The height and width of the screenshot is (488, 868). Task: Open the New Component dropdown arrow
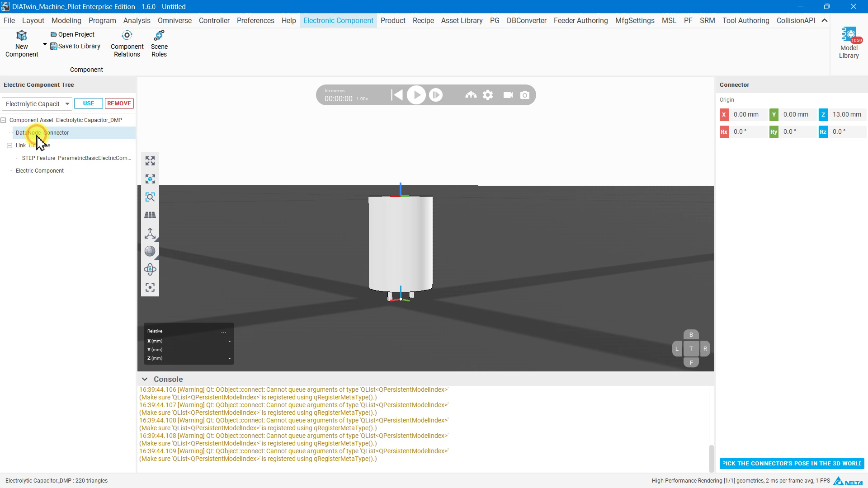click(x=45, y=44)
